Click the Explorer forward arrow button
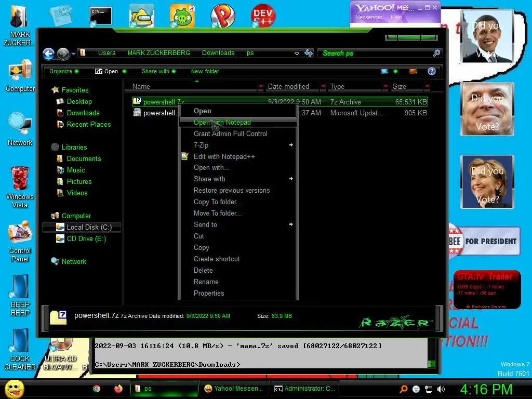The width and height of the screenshot is (532, 399). coord(63,54)
